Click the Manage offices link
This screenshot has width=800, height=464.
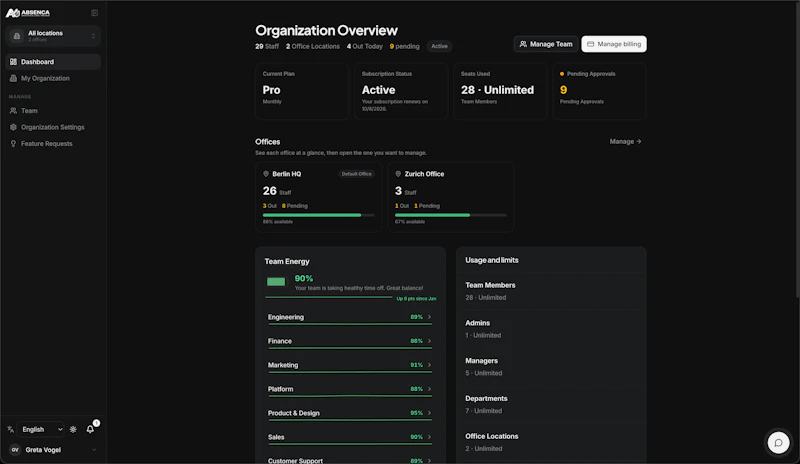point(626,141)
